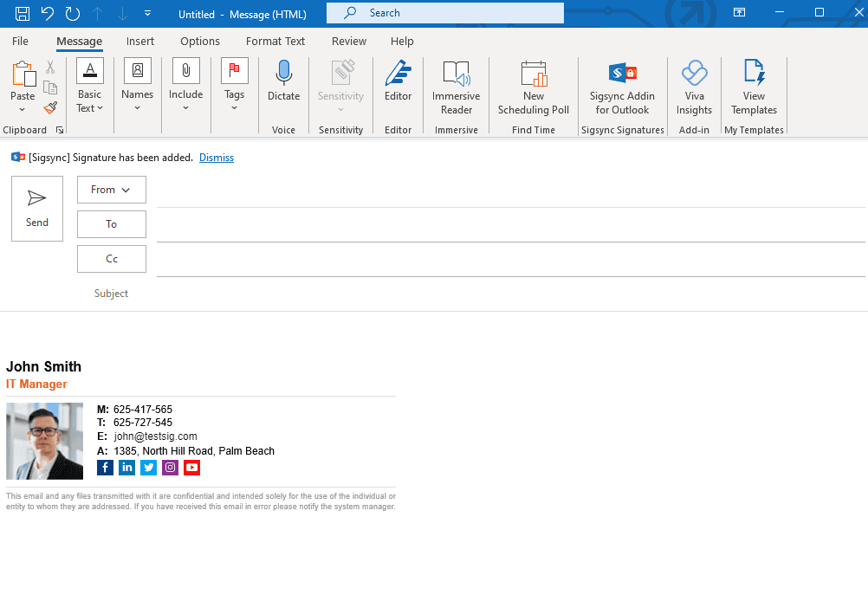Image resolution: width=868 pixels, height=601 pixels.
Task: Open the Format Text tab
Action: point(275,41)
